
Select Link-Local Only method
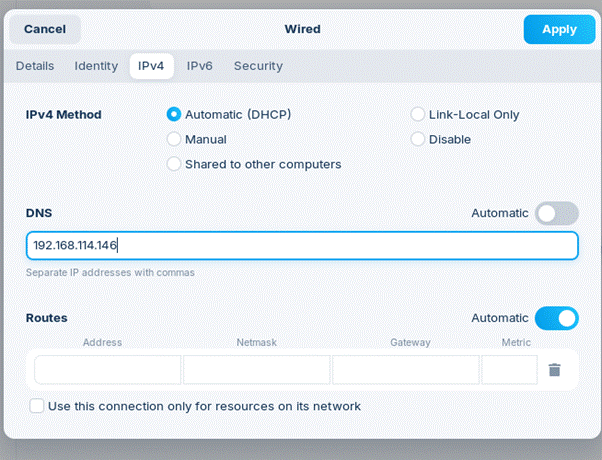click(x=418, y=115)
